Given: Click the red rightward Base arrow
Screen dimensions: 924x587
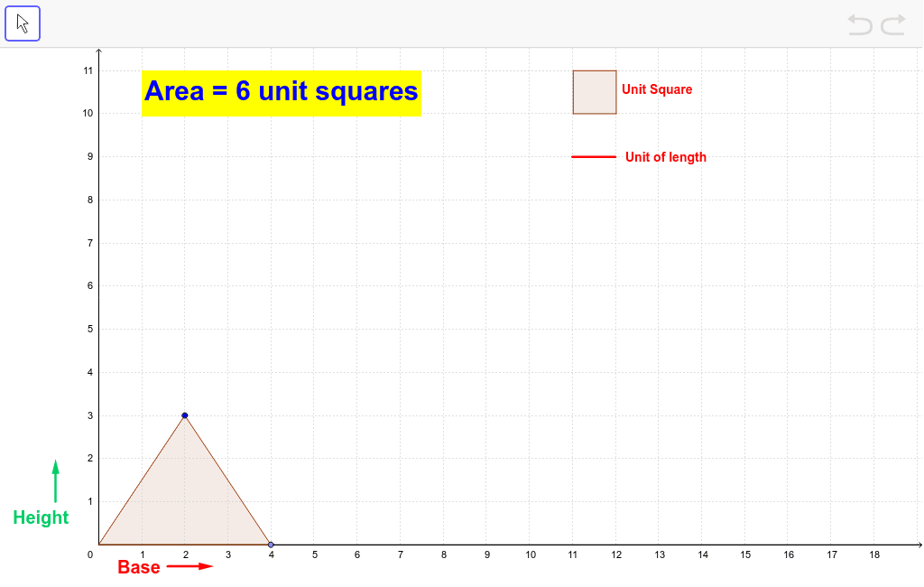Looking at the screenshot, I should [x=189, y=566].
